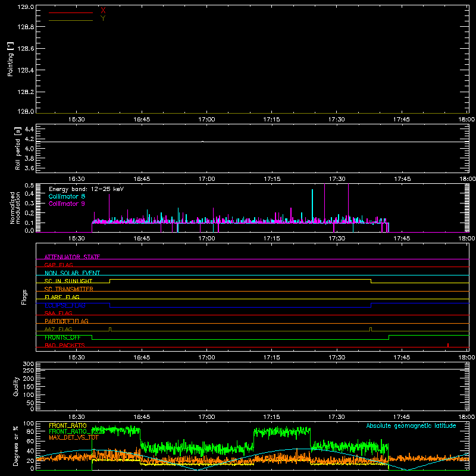Click the 300 Quality tick label
The image size is (476, 476).
click(x=29, y=364)
